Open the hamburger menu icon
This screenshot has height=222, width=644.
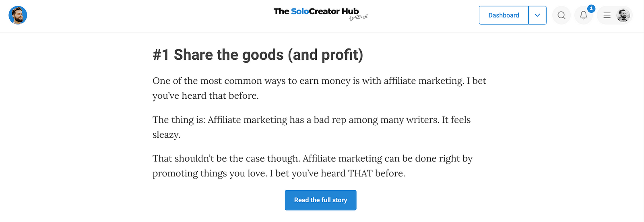point(607,15)
